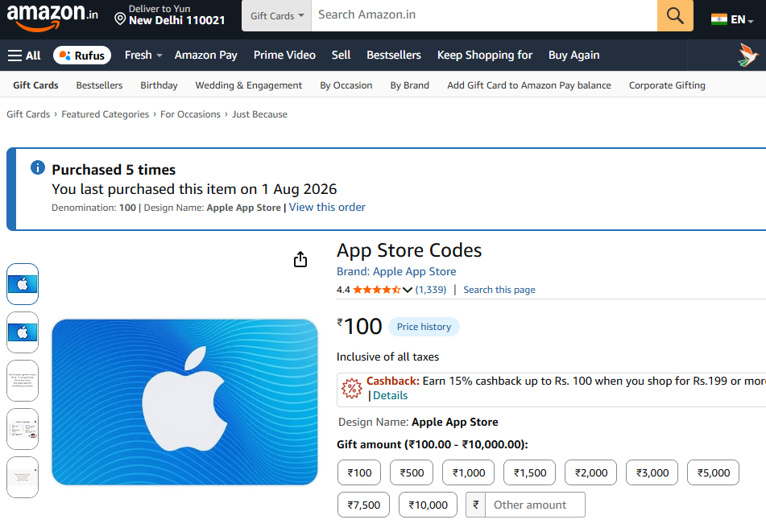766x532 pixels.
Task: Open Bestsellers in gift cards subnav
Action: point(99,85)
